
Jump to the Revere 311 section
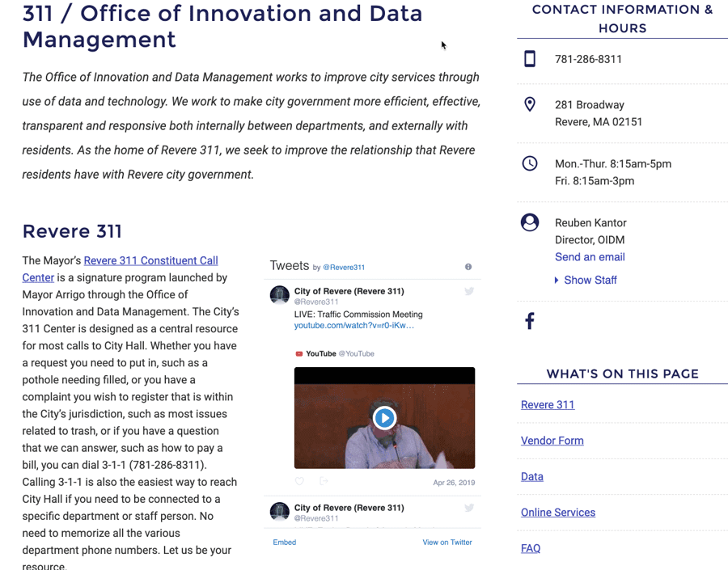pos(548,405)
